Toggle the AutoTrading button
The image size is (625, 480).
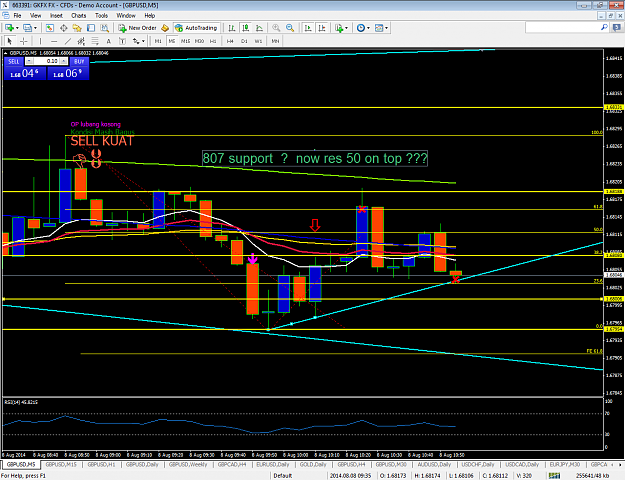click(197, 28)
